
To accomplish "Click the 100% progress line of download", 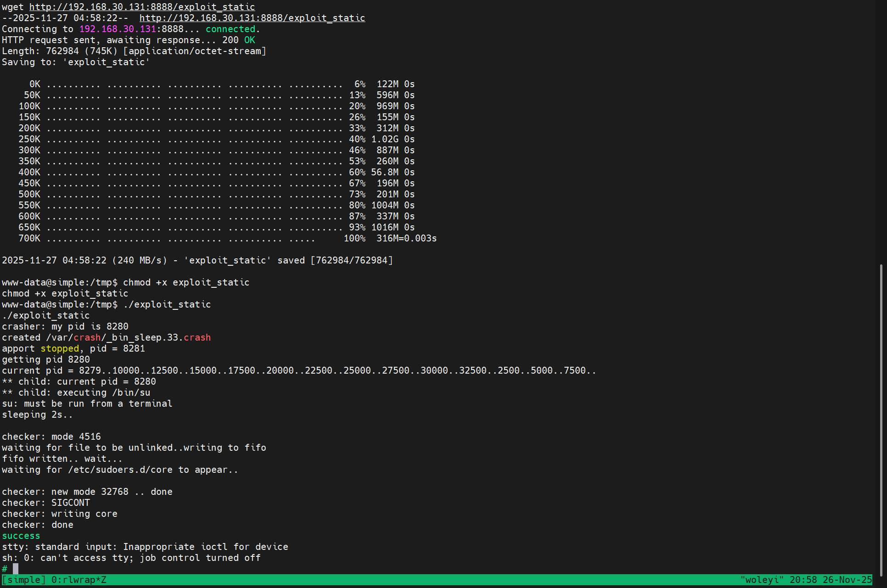I will (x=354, y=238).
